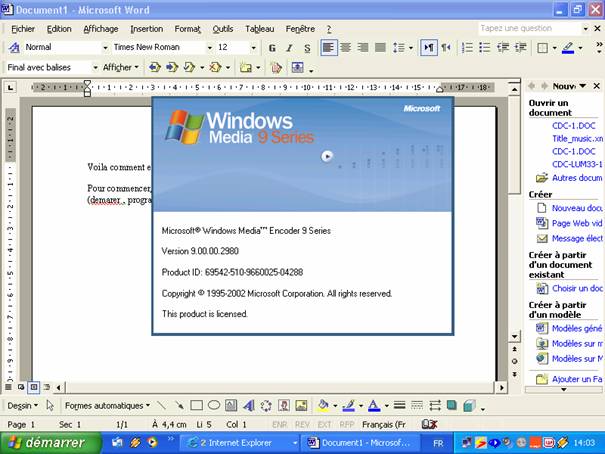Reject the change icon in Review toolbar

[215, 68]
